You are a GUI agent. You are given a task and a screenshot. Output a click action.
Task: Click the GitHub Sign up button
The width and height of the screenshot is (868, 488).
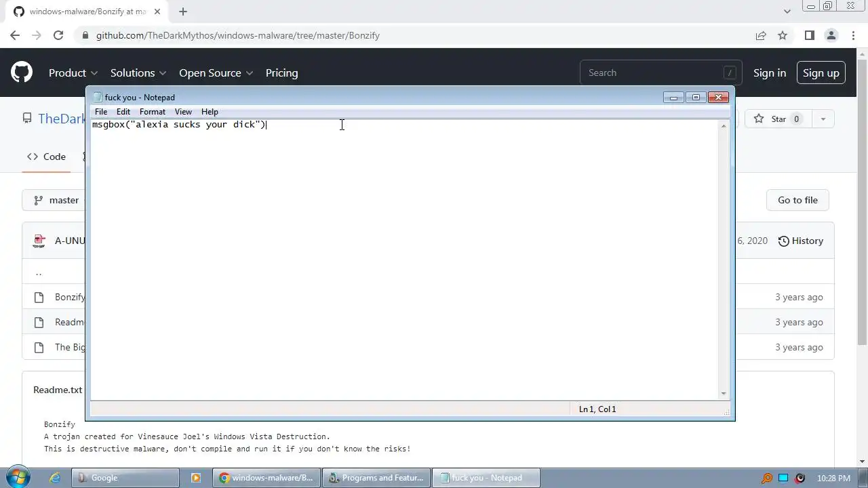[x=821, y=73]
